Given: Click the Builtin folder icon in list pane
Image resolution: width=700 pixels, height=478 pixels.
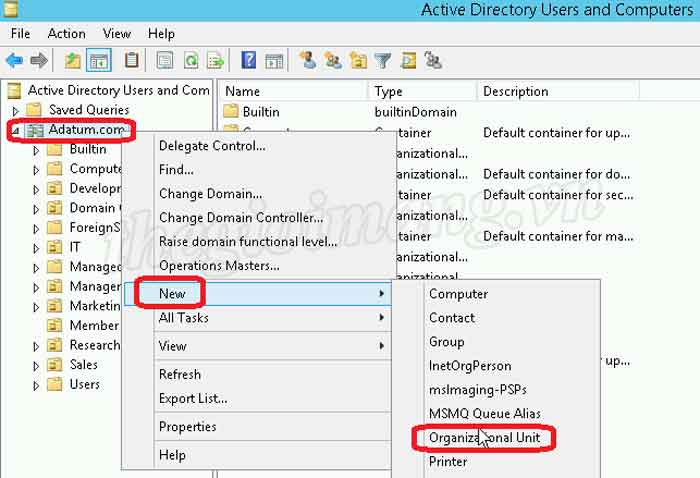Looking at the screenshot, I should click(231, 111).
